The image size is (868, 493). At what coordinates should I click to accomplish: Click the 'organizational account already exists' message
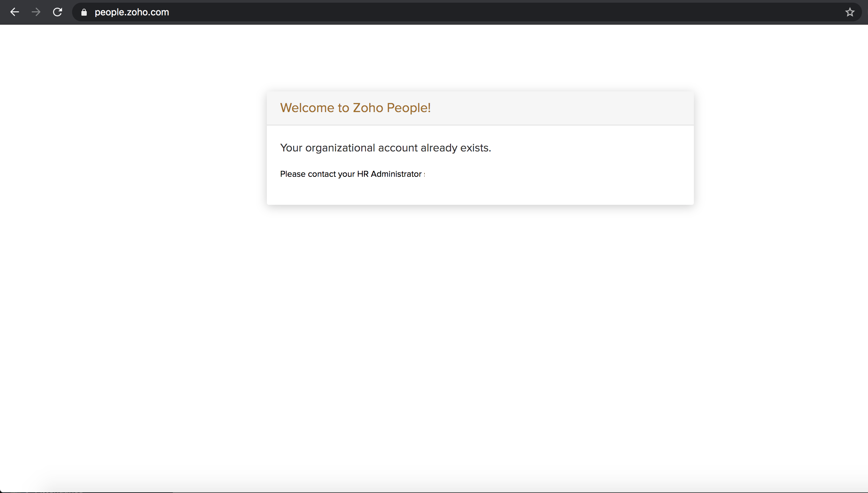click(385, 148)
